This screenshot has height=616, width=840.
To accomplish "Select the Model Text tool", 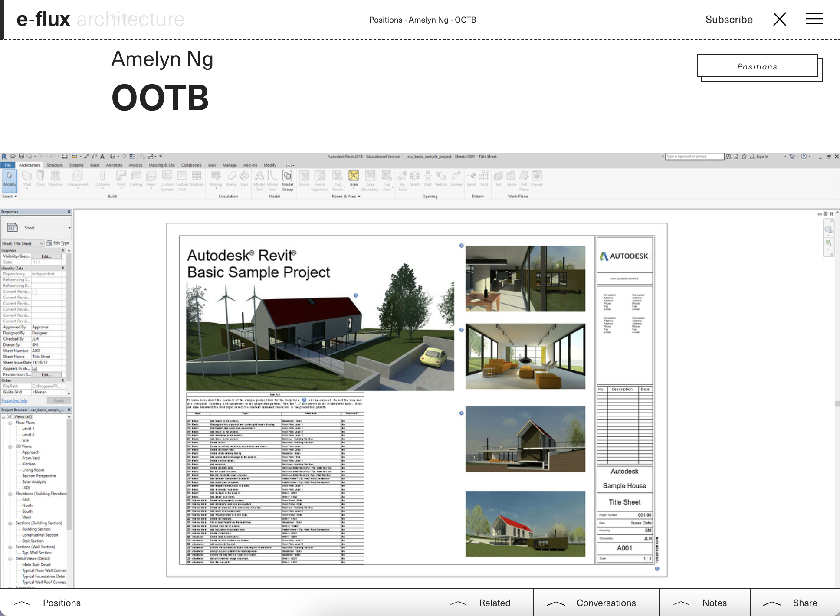I will tap(259, 180).
